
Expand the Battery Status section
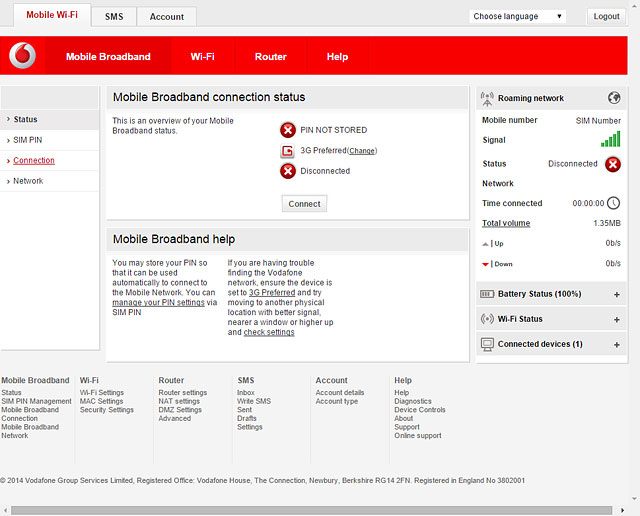click(x=616, y=295)
